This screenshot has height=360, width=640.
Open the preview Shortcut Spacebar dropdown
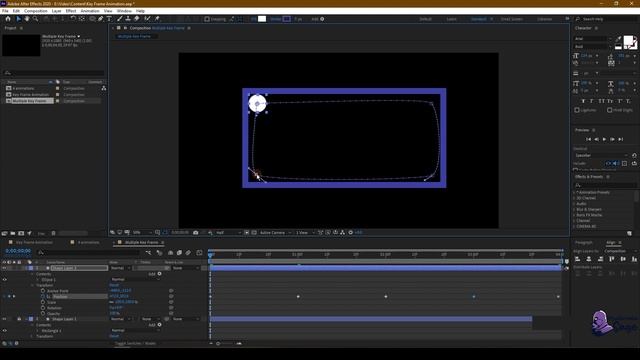[x=601, y=155]
